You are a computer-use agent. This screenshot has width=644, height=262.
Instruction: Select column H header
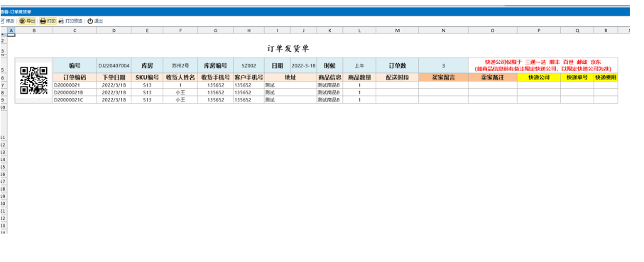(x=249, y=31)
